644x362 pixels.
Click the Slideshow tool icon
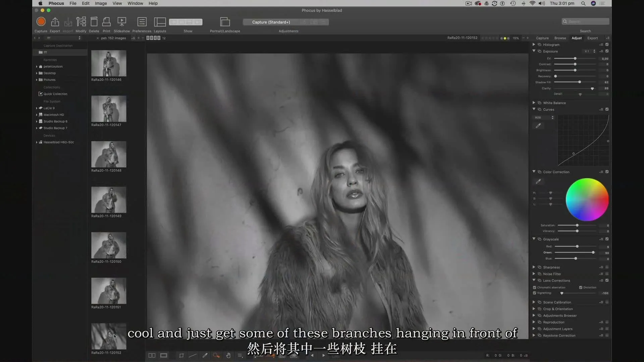122,22
